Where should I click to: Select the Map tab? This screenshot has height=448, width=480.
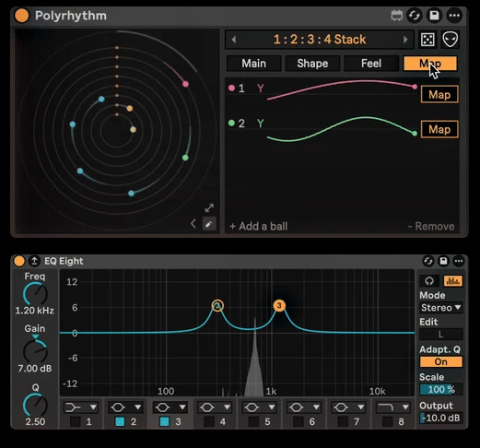tap(430, 64)
